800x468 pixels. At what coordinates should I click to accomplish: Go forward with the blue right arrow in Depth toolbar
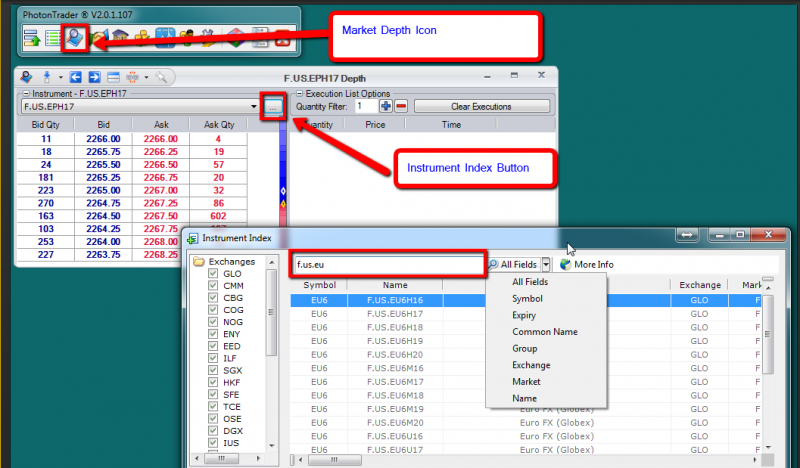pos(94,77)
